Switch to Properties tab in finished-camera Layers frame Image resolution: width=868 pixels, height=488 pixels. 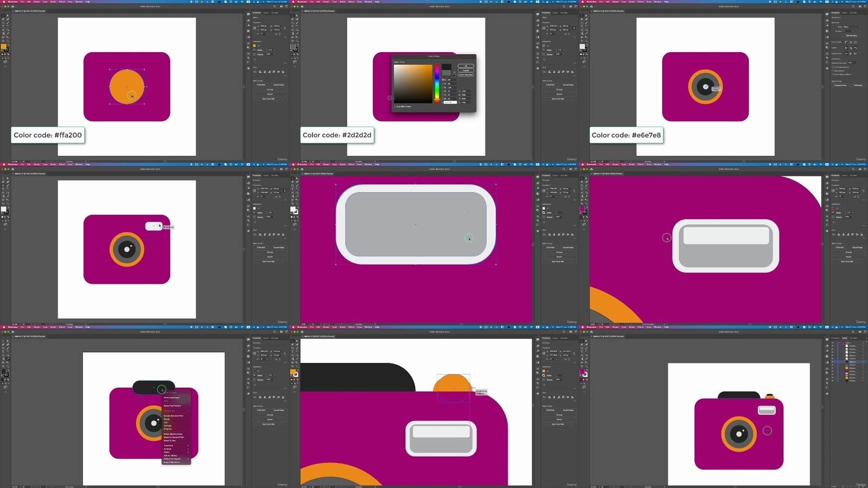(x=834, y=338)
